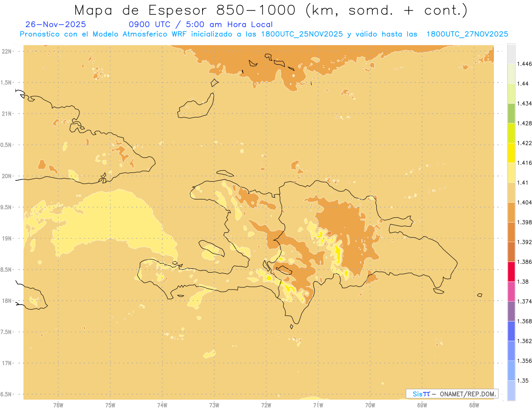Click the 68W longitude axis label
The image size is (532, 411).
(x=474, y=405)
